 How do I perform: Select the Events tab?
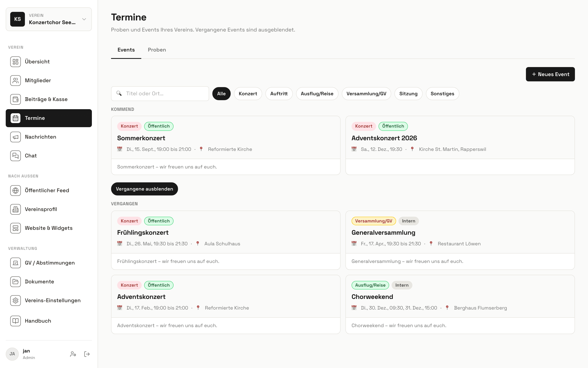pyautogui.click(x=126, y=50)
